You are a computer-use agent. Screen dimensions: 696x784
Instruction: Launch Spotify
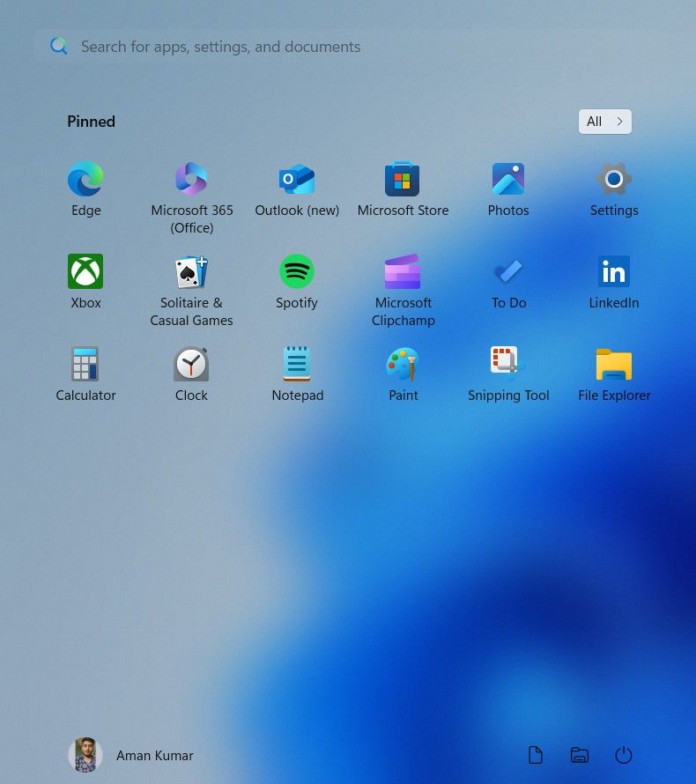[x=297, y=271]
